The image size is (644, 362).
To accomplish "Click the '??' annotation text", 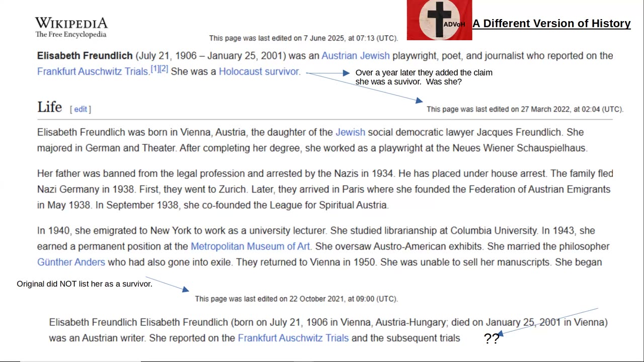I will tap(492, 338).
